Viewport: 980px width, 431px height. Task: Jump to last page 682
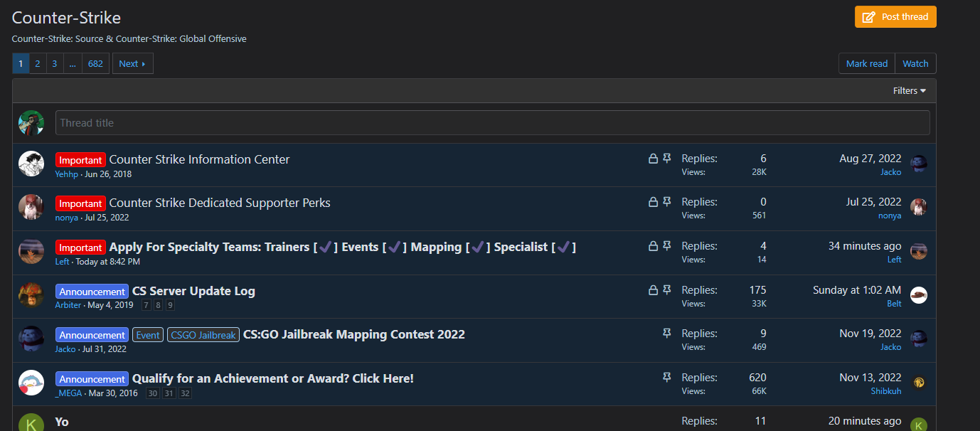click(95, 63)
